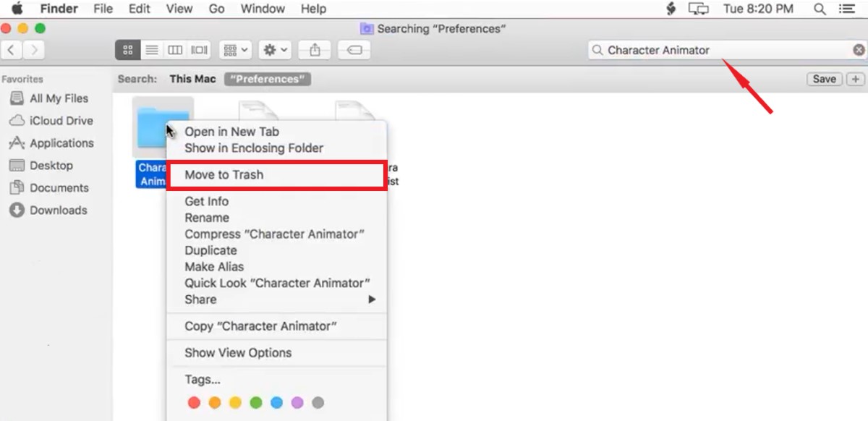868x421 pixels.
Task: Click the dollar-sign status icon in the menu bar
Action: [671, 9]
